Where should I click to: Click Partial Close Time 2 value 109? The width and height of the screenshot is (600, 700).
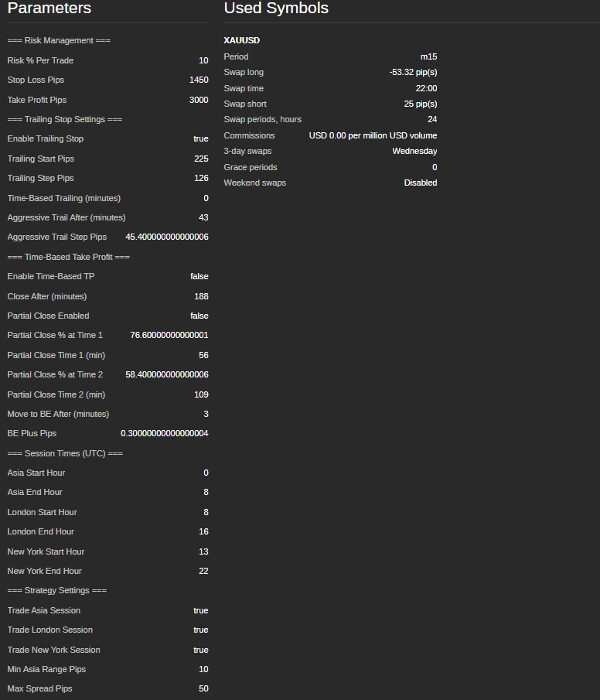click(x=201, y=395)
